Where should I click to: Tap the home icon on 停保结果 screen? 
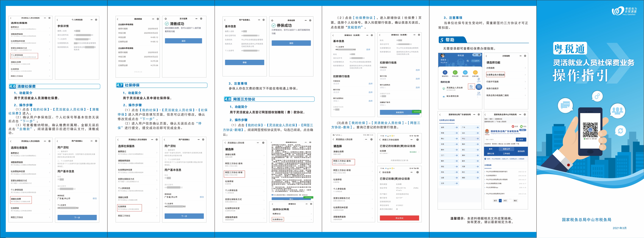(272, 21)
